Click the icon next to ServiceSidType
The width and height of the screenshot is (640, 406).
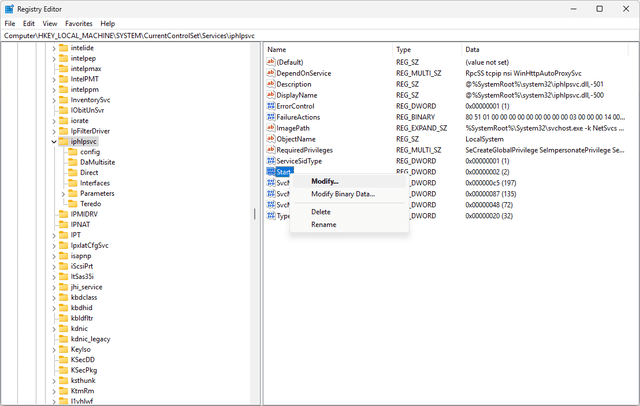[271, 161]
